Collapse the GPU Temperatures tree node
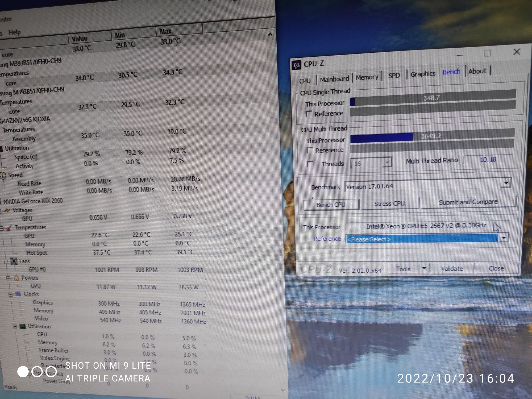 [x=2, y=228]
